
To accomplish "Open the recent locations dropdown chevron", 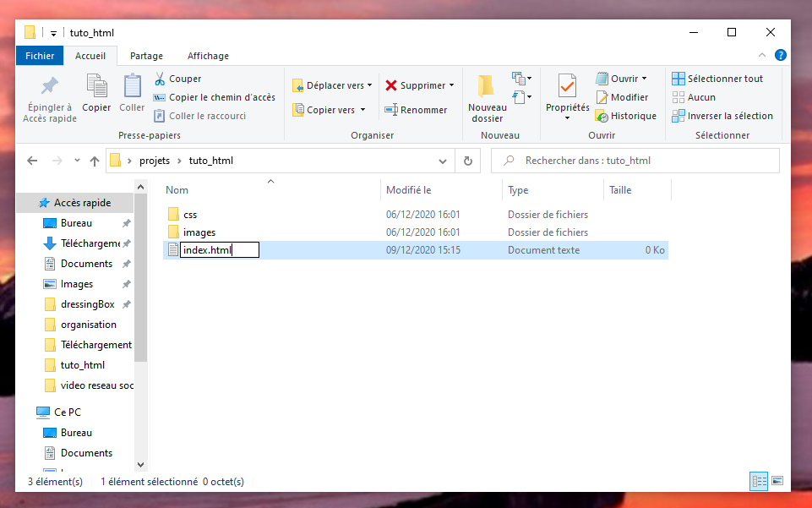I will click(77, 161).
